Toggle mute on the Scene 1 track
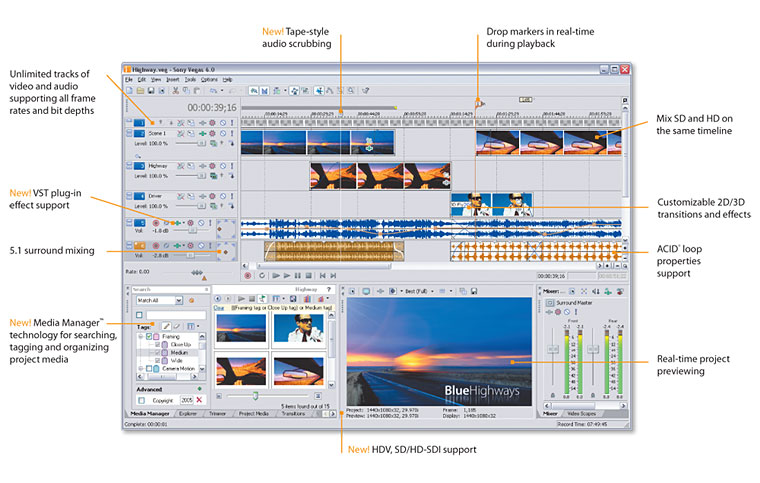Screen dimensions: 760x483 point(223,133)
